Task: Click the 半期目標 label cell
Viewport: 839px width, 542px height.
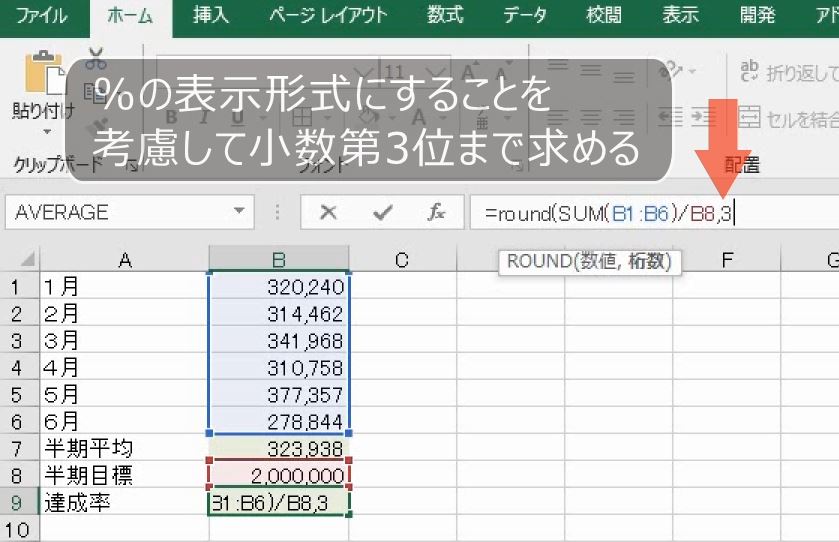Action: (x=124, y=476)
